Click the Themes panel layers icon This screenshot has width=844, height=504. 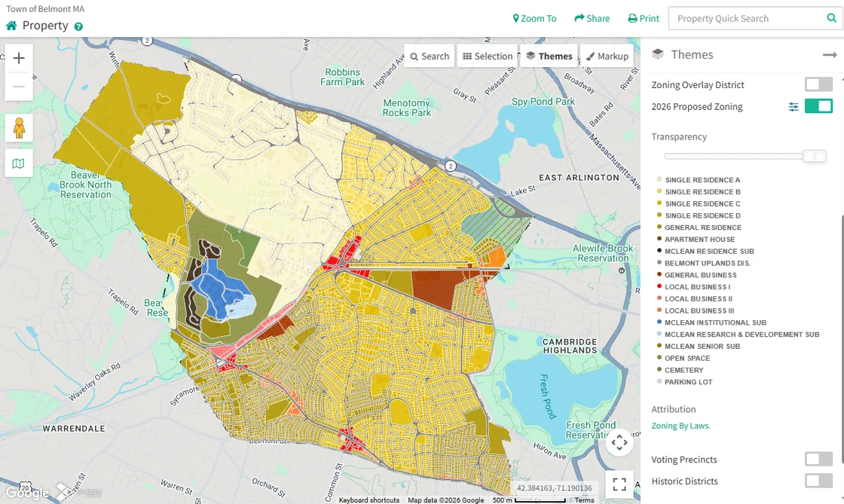point(658,54)
